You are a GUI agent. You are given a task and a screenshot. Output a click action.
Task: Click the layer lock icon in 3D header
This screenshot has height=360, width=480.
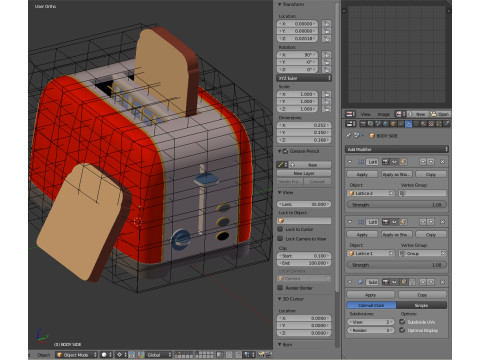coord(220,355)
